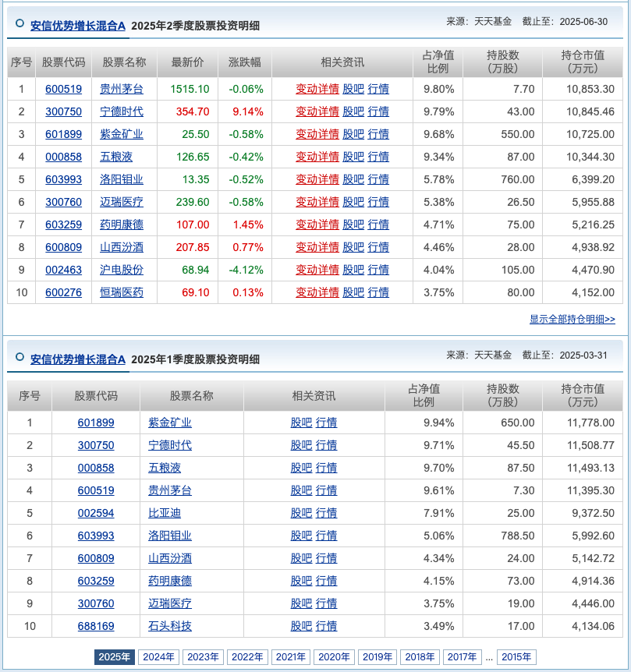Open 石头科技 stock name link

click(170, 626)
